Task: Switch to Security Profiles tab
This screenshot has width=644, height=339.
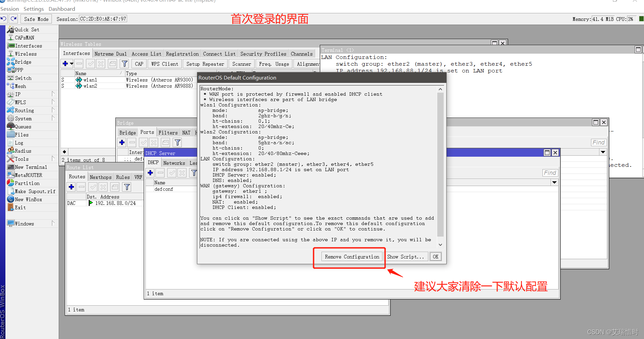Action: (x=263, y=54)
